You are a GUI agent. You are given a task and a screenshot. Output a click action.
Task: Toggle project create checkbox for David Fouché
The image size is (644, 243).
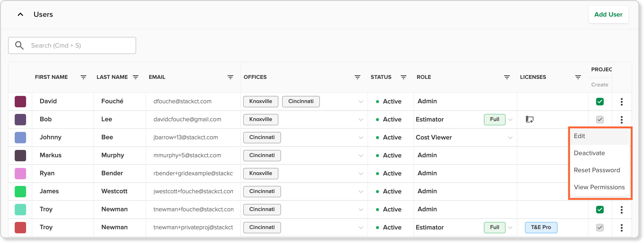tap(600, 102)
